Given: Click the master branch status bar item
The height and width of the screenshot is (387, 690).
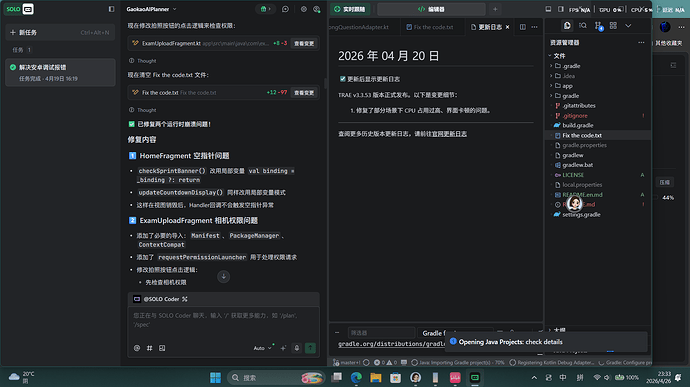Looking at the screenshot, I should click(x=347, y=363).
